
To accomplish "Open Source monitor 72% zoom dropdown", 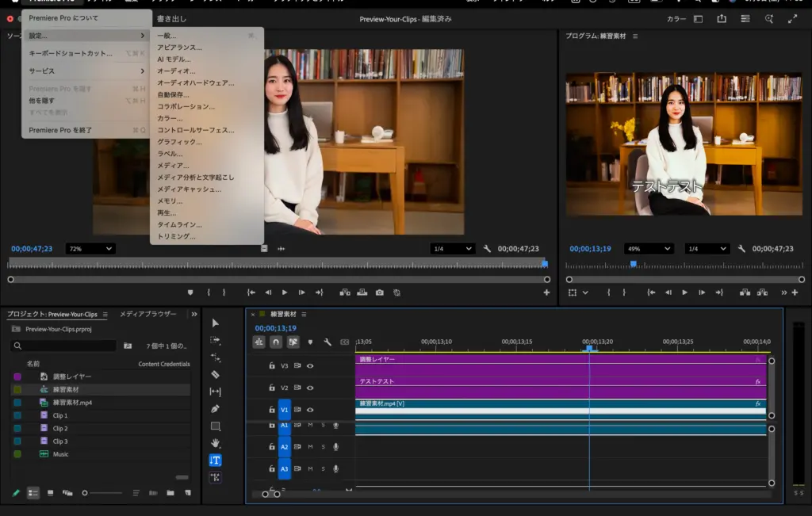I will (x=90, y=249).
